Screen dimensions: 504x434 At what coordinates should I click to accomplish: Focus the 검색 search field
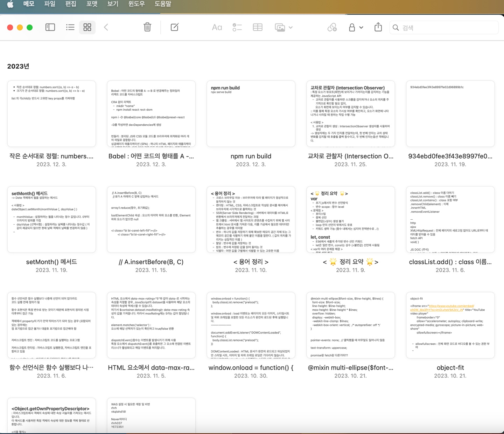point(444,28)
